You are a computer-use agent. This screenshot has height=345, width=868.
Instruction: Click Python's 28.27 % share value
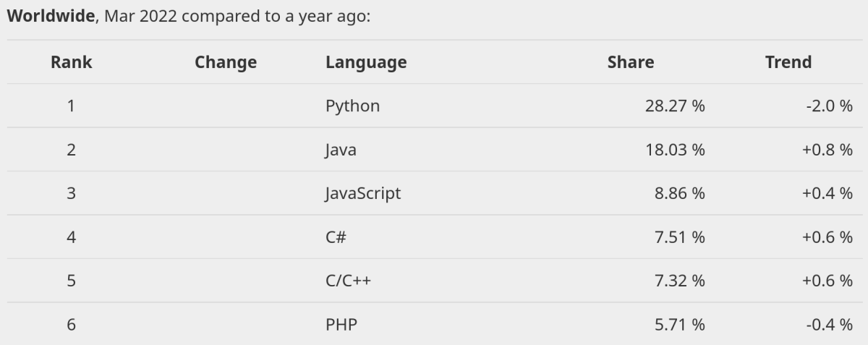674,106
